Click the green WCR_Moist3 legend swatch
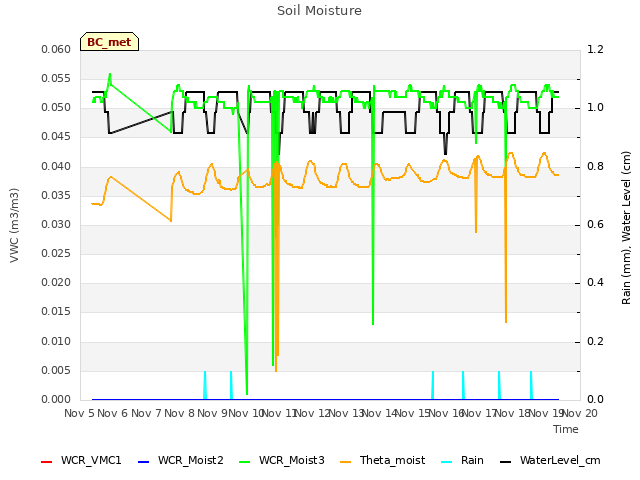 244,462
